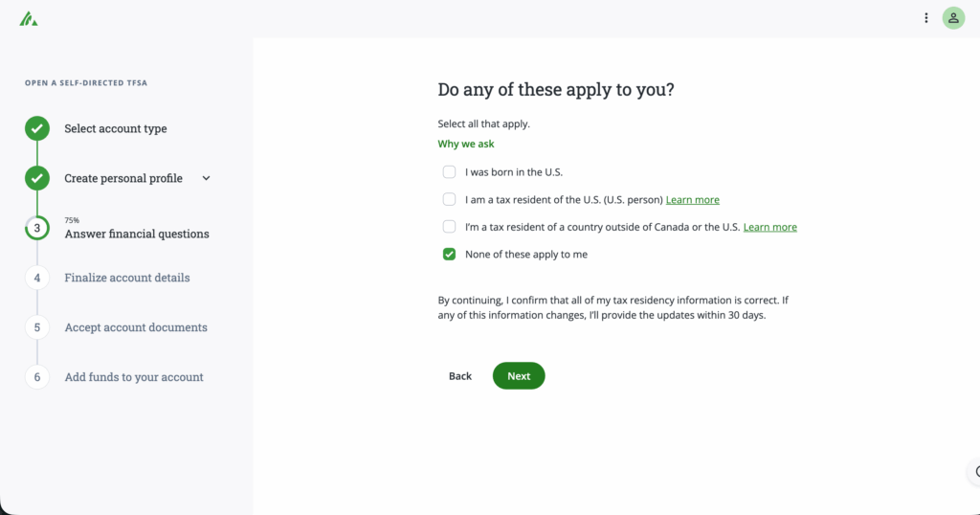Open Learn more link for U.S. person
The image size is (980, 515).
[x=692, y=200]
